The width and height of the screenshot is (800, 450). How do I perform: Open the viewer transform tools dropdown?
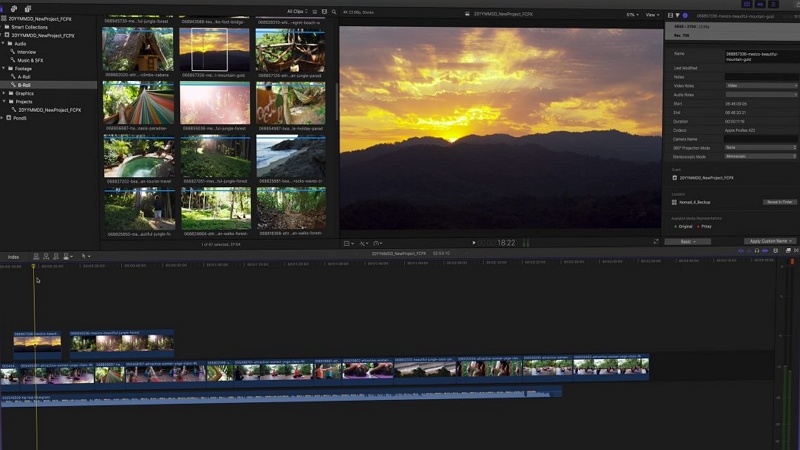(x=349, y=244)
